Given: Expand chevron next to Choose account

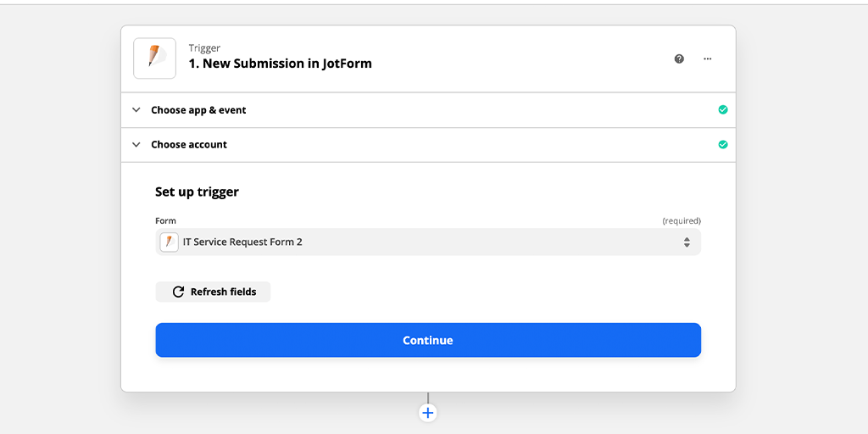Looking at the screenshot, I should (x=136, y=145).
